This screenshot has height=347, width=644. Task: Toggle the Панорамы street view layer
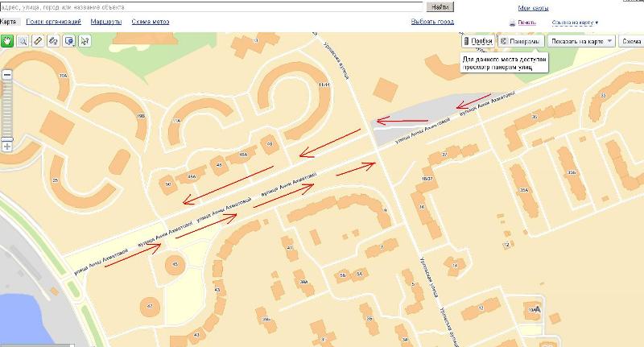[x=520, y=40]
